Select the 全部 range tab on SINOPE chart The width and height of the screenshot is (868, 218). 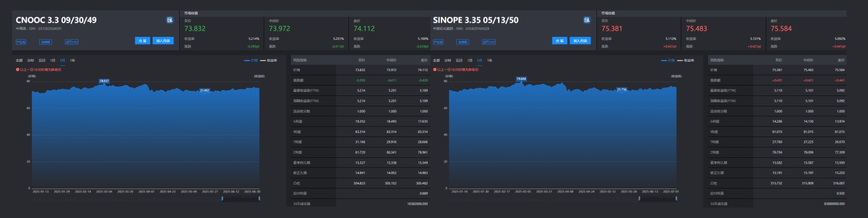tap(436, 60)
